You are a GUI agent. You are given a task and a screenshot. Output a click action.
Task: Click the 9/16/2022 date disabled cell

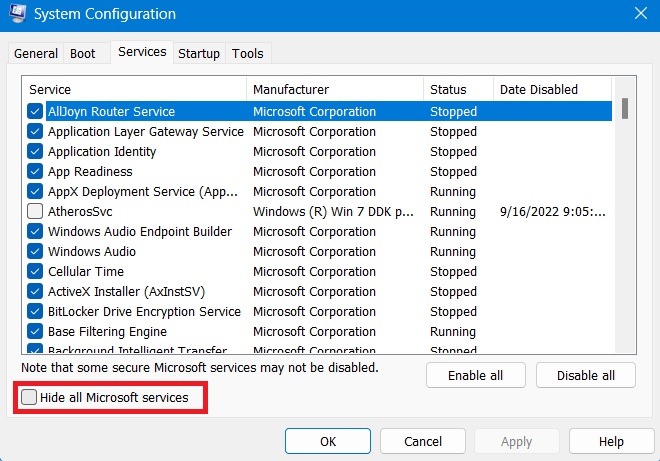553,211
